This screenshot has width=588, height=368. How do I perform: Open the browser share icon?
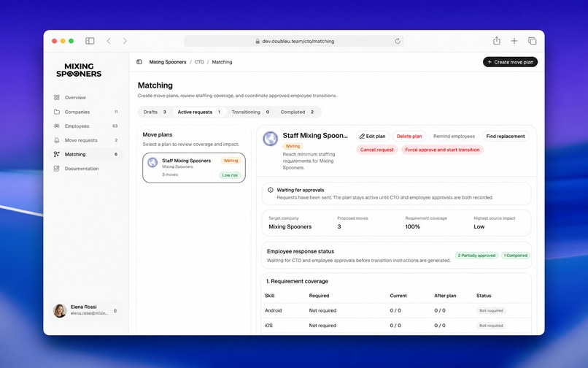pyautogui.click(x=497, y=41)
